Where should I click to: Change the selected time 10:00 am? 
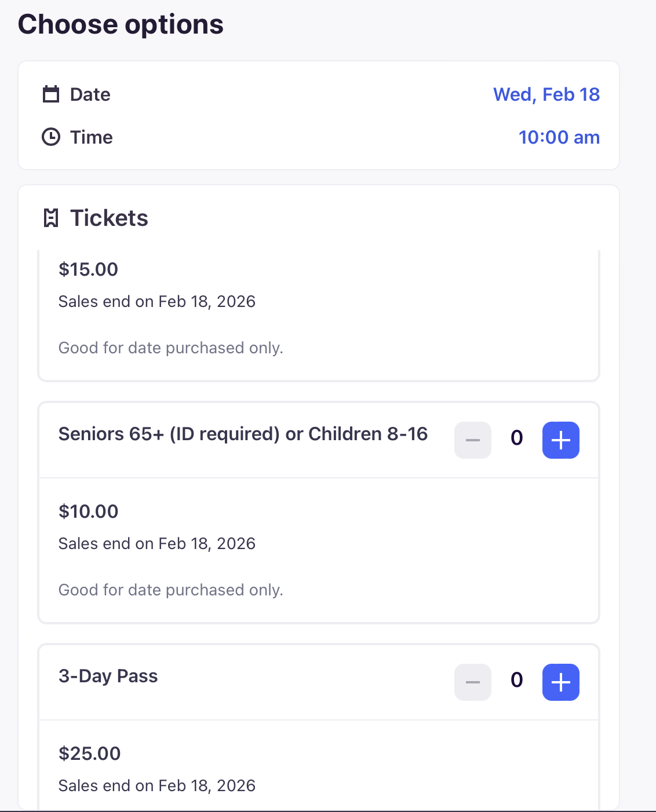(x=559, y=137)
